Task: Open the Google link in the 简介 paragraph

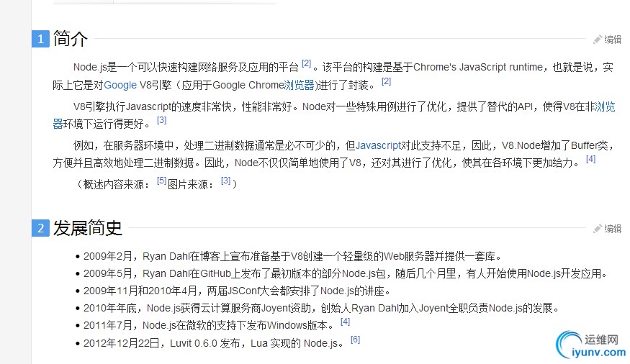Action: point(120,85)
